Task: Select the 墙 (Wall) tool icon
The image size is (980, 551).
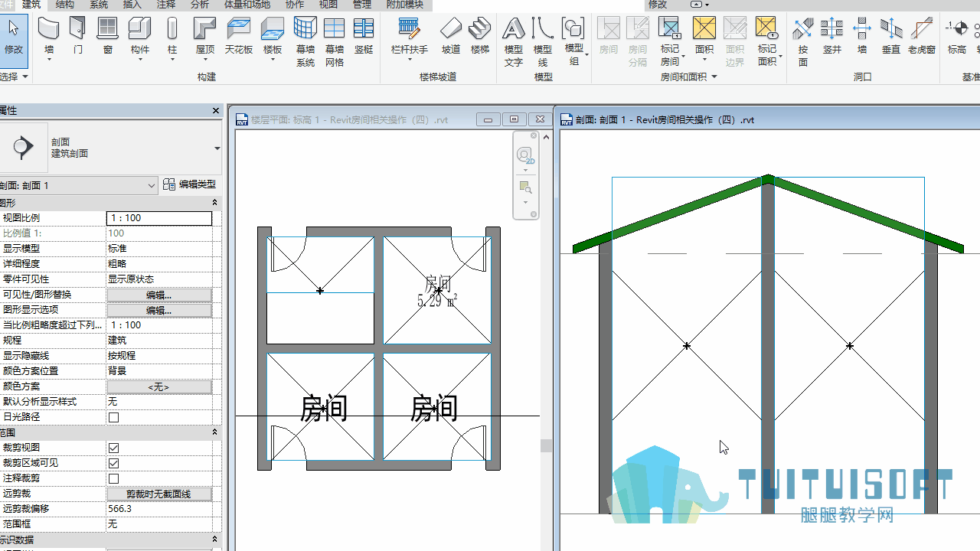Action: click(49, 29)
